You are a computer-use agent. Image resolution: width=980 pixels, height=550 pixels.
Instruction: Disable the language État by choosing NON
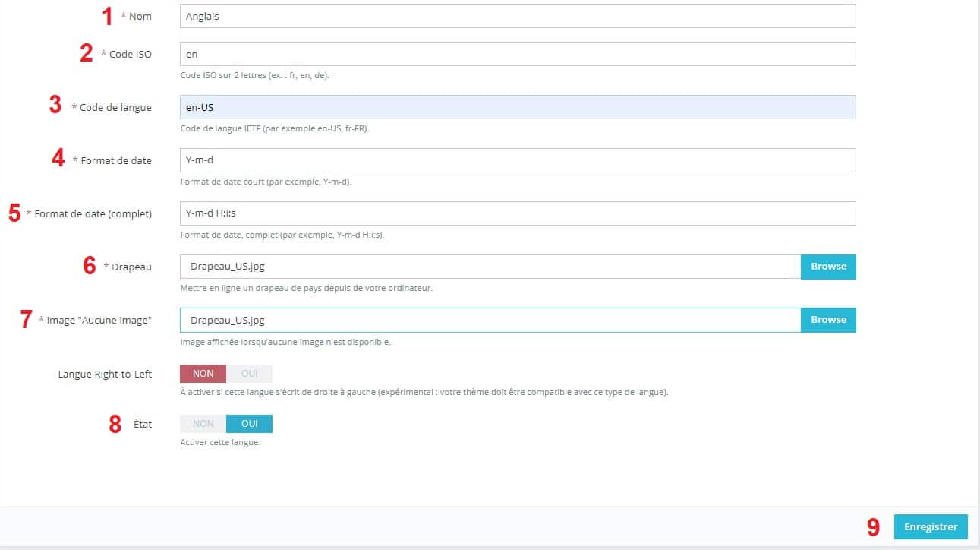click(x=203, y=424)
